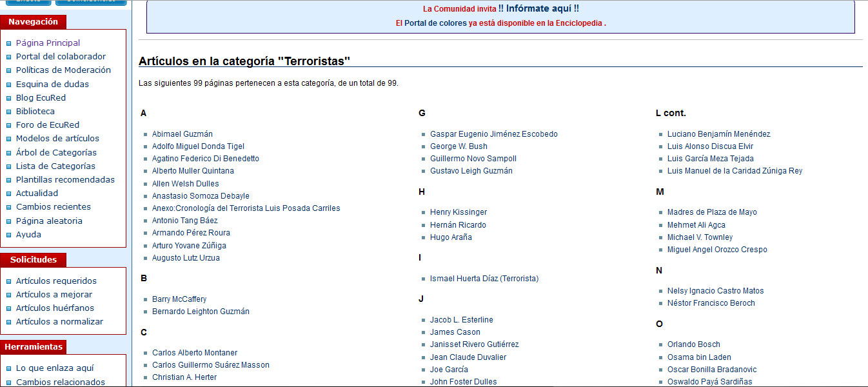This screenshot has height=387, width=868.
Task: Click Lo que enlaza aquí
Action: 55,368
